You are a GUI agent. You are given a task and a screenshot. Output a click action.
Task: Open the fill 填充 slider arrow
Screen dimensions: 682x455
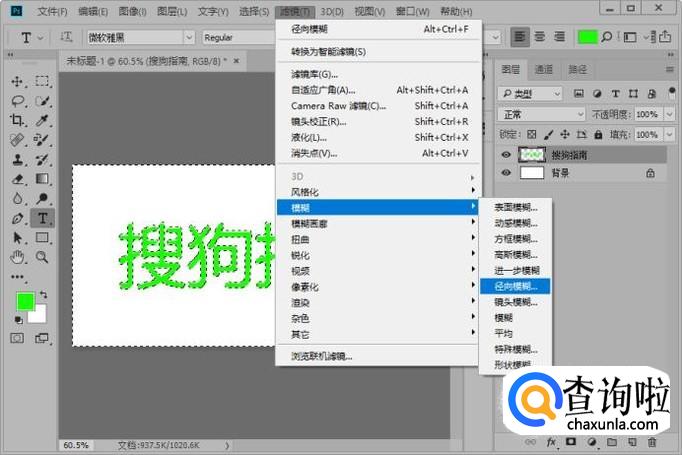[669, 134]
